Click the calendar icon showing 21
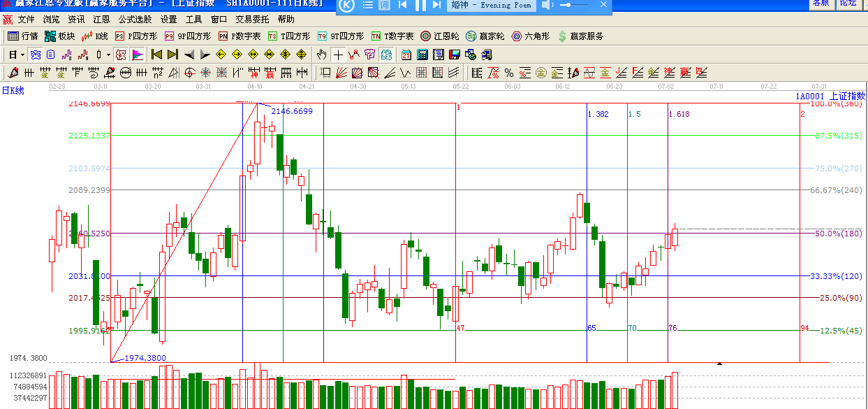 (406, 55)
